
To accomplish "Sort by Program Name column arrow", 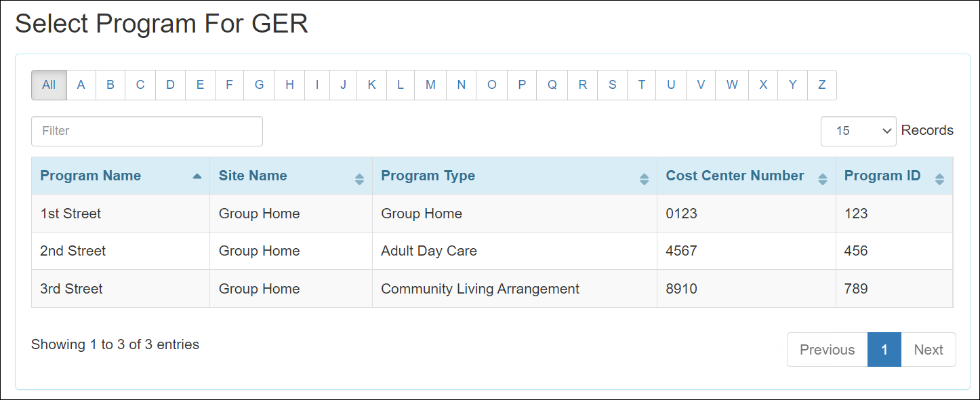I will click(197, 176).
